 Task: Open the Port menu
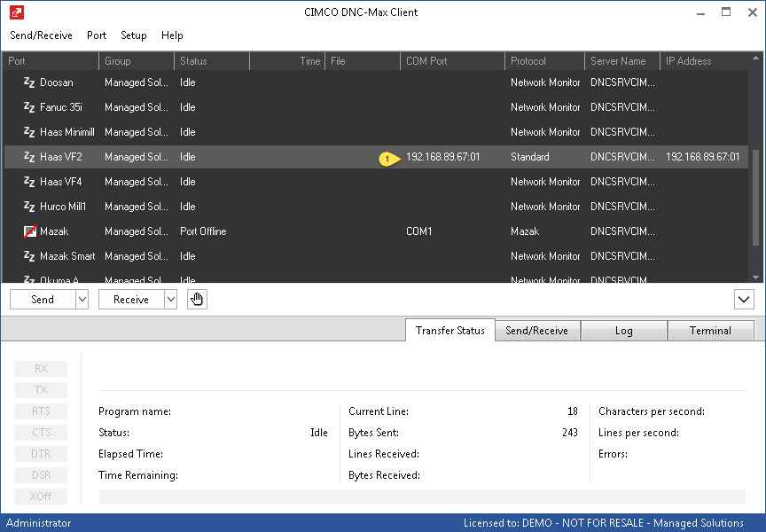97,35
